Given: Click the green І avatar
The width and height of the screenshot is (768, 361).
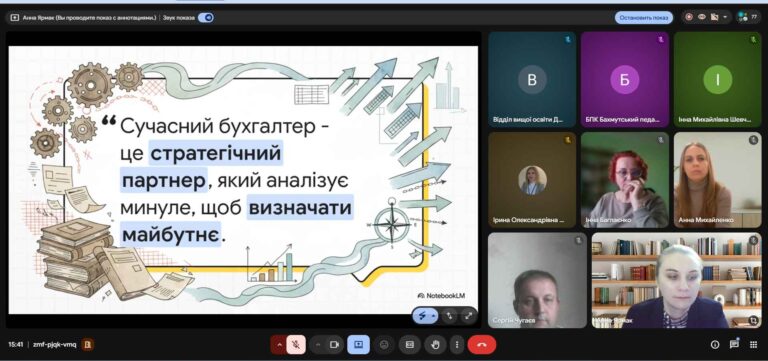Looking at the screenshot, I should pyautogui.click(x=718, y=80).
